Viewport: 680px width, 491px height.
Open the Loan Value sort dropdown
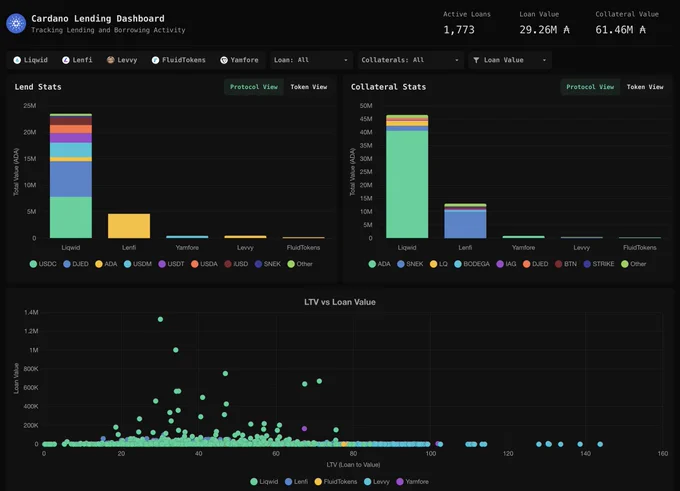(x=510, y=60)
